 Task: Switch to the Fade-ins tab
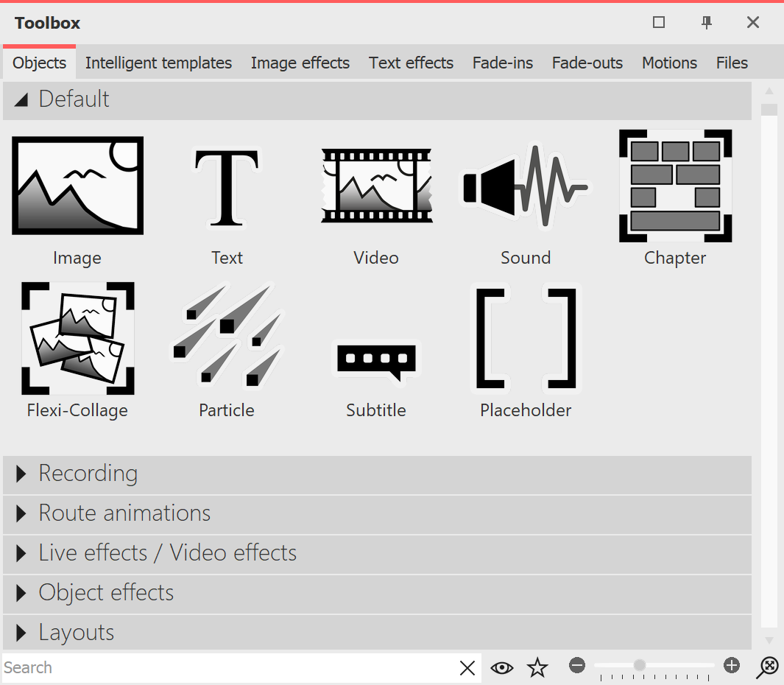pyautogui.click(x=503, y=63)
